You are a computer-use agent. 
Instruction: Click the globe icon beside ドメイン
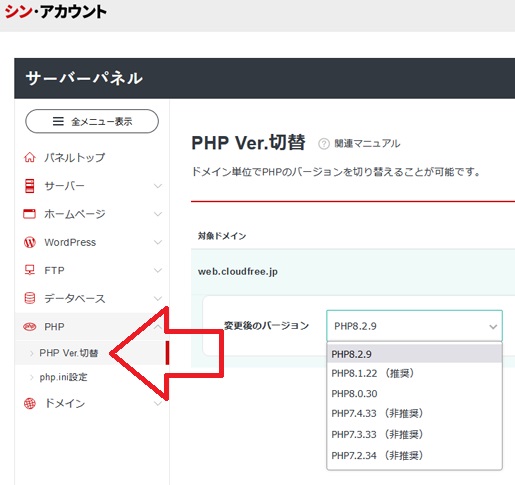click(x=30, y=404)
